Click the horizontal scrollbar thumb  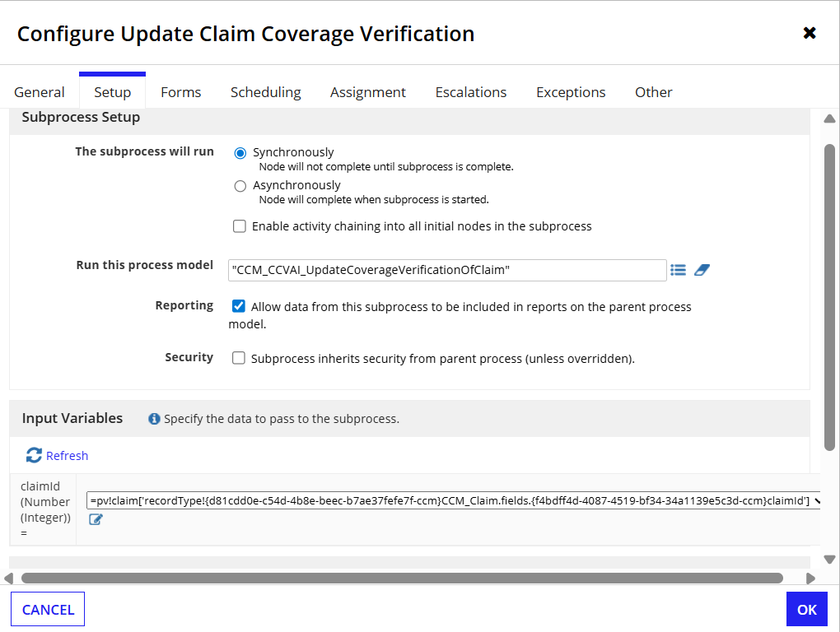coord(402,578)
